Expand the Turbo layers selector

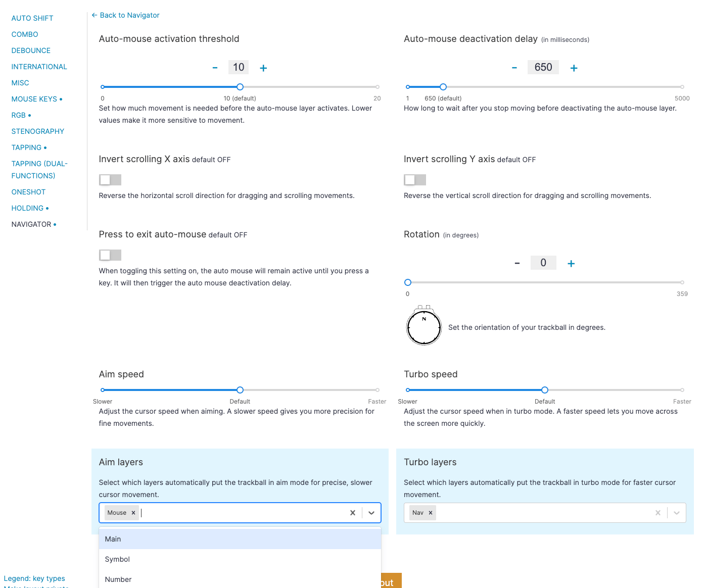tap(677, 512)
